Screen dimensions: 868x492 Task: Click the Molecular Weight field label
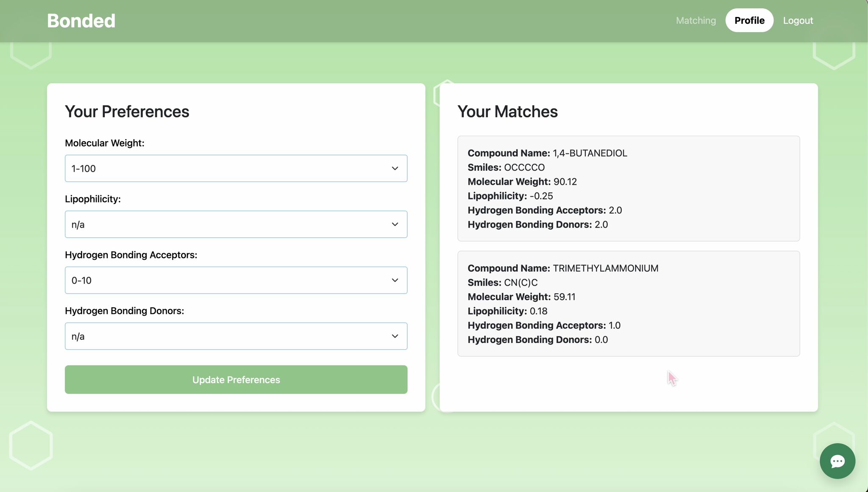pos(105,143)
